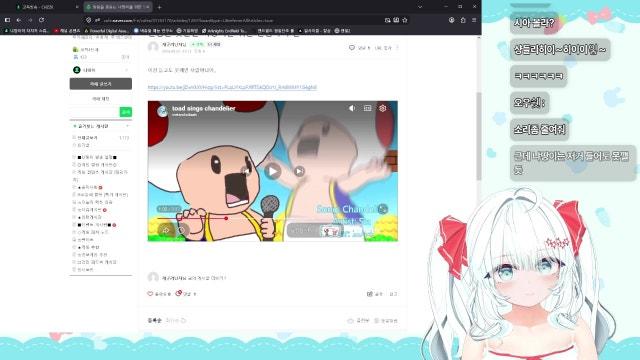Screen dimensions: 640x360
Task: Open the browser hamburger menu
Action: [474, 20]
